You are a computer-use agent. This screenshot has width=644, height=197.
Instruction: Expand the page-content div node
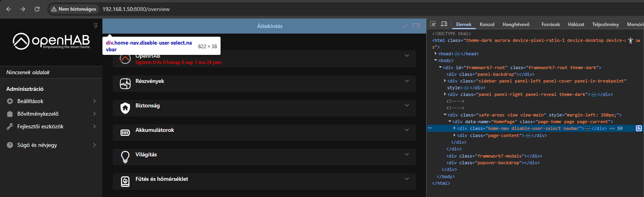pyautogui.click(x=455, y=135)
